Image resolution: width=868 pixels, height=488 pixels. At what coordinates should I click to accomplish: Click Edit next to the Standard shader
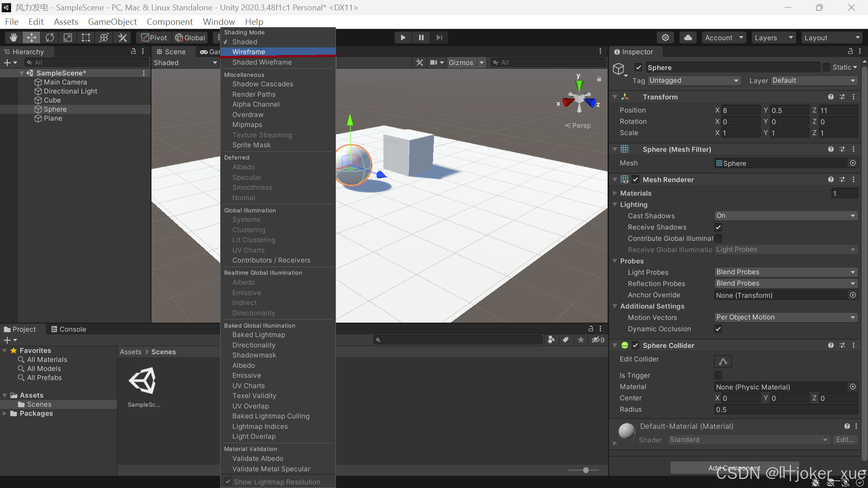tap(845, 439)
